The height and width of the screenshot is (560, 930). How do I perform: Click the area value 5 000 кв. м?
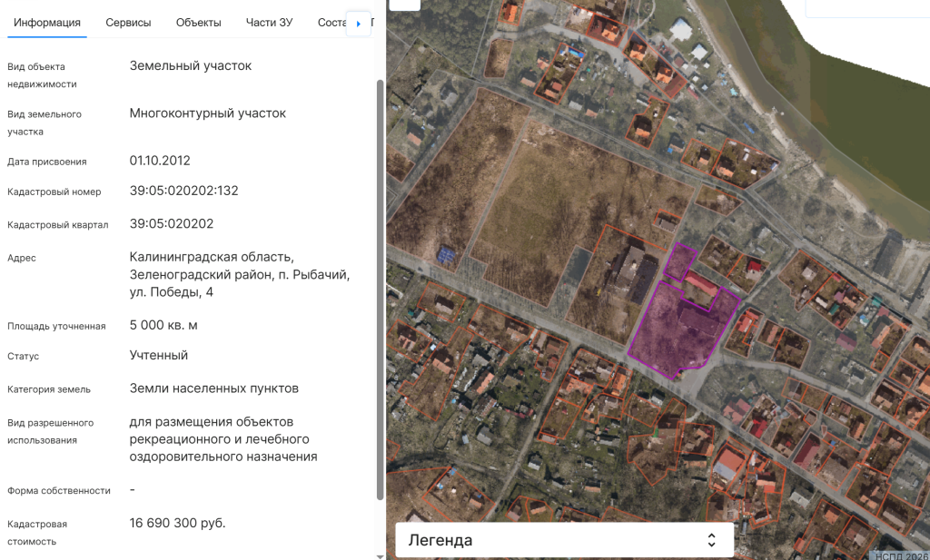(x=163, y=325)
